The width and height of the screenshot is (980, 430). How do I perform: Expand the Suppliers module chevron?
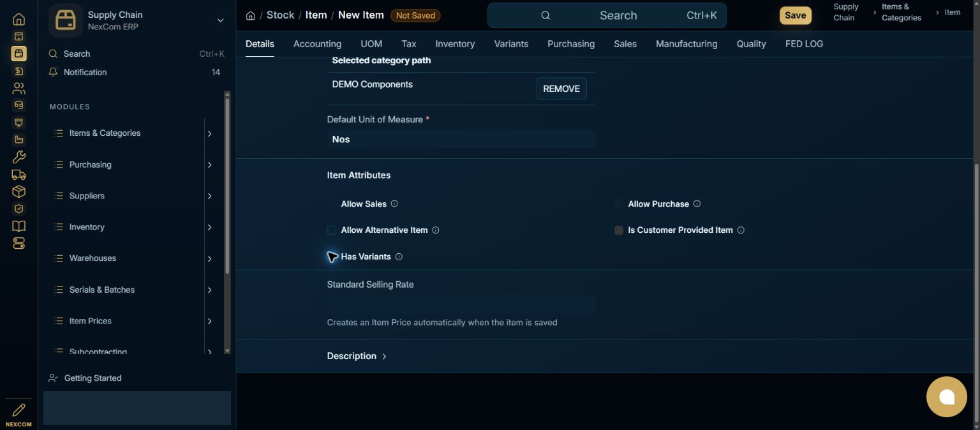(209, 196)
